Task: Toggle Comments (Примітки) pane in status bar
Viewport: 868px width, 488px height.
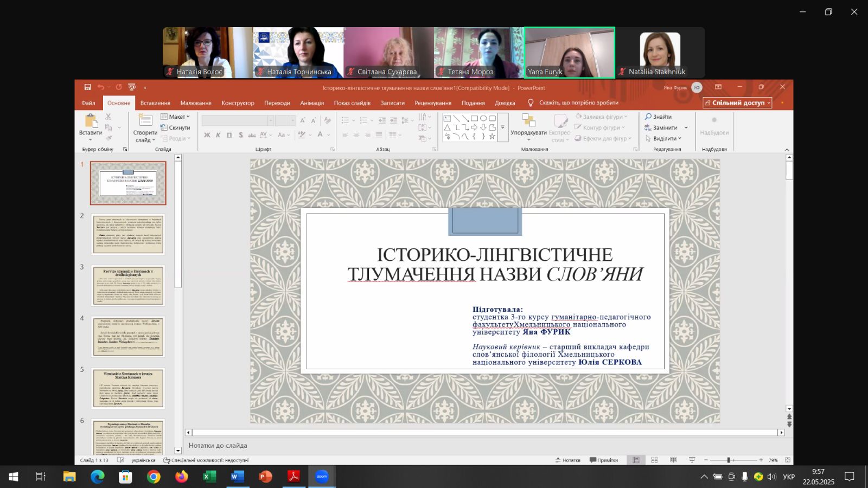Action: [604, 460]
